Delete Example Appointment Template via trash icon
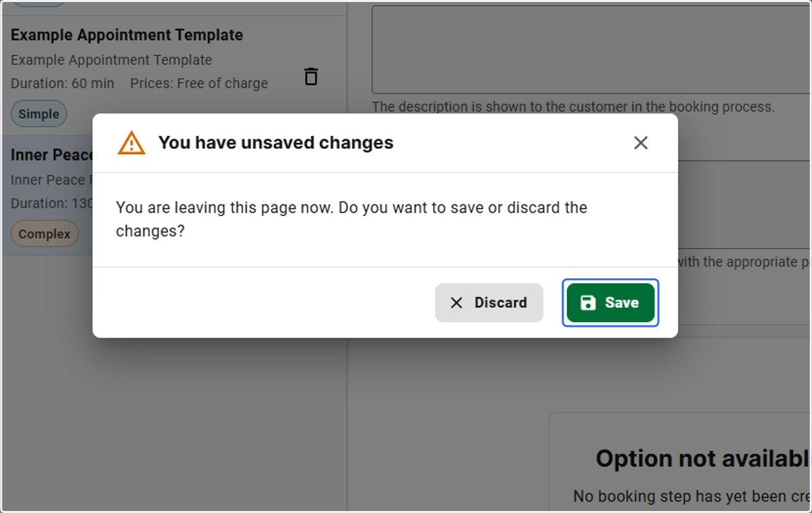Image resolution: width=812 pixels, height=513 pixels. (311, 76)
